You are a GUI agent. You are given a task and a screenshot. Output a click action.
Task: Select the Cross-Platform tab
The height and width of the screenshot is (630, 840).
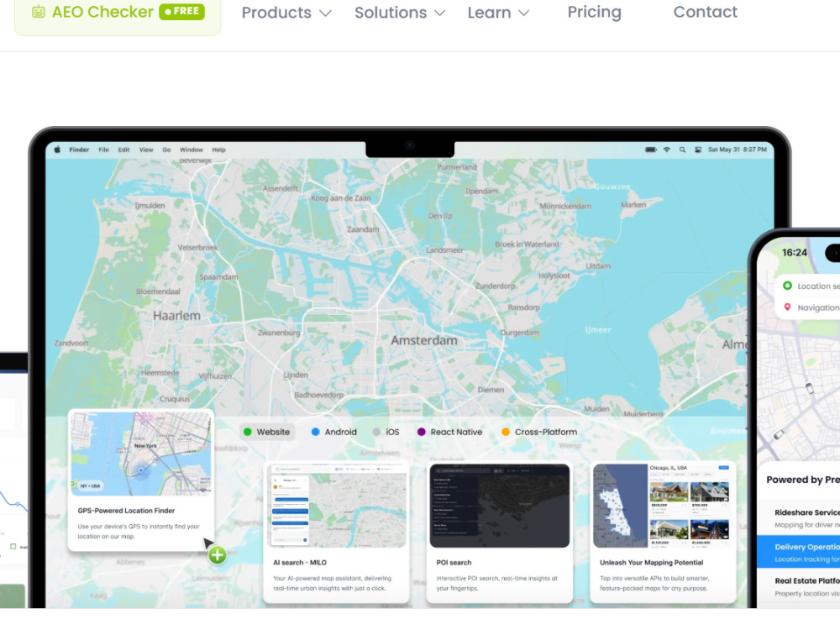coord(539,432)
